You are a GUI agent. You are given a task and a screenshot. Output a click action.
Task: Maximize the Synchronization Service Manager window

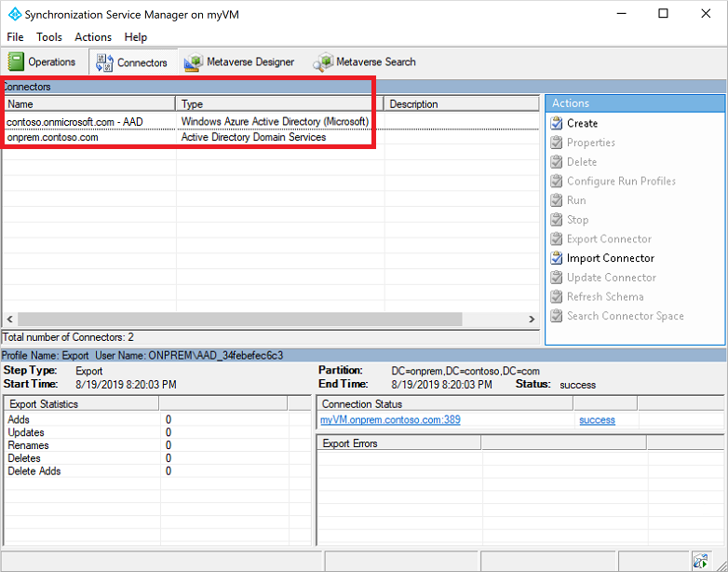(664, 13)
